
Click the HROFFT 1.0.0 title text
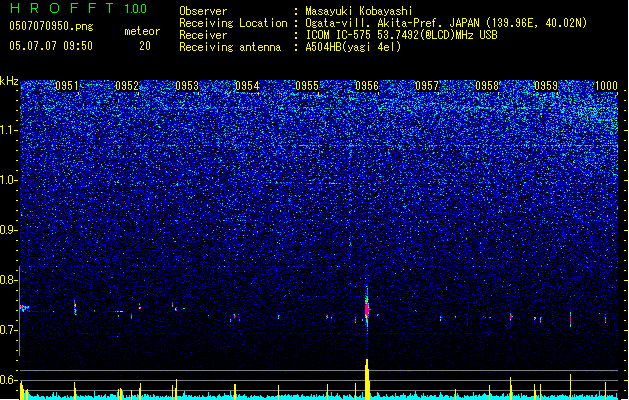tap(79, 8)
